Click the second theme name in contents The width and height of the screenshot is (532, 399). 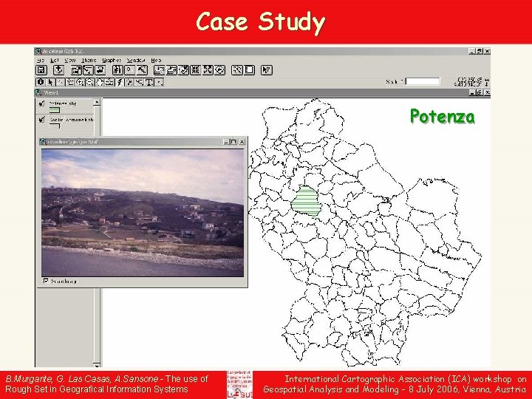pyautogui.click(x=71, y=120)
